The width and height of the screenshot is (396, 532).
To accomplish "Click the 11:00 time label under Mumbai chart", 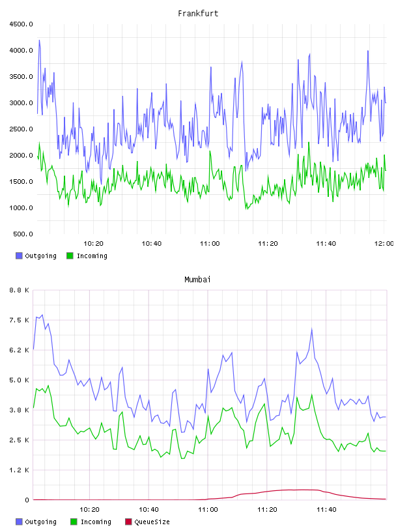I will tap(208, 510).
